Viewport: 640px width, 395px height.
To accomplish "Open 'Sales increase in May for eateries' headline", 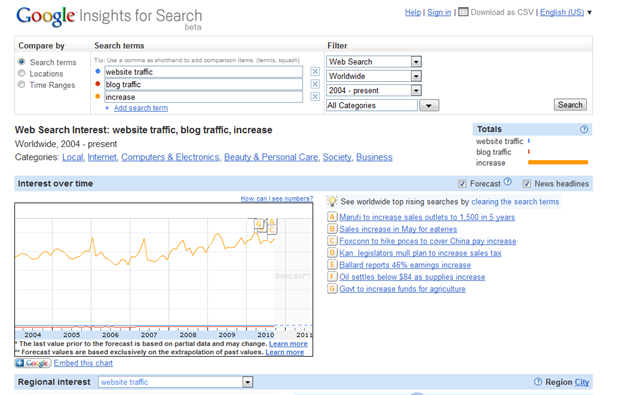I will point(398,229).
